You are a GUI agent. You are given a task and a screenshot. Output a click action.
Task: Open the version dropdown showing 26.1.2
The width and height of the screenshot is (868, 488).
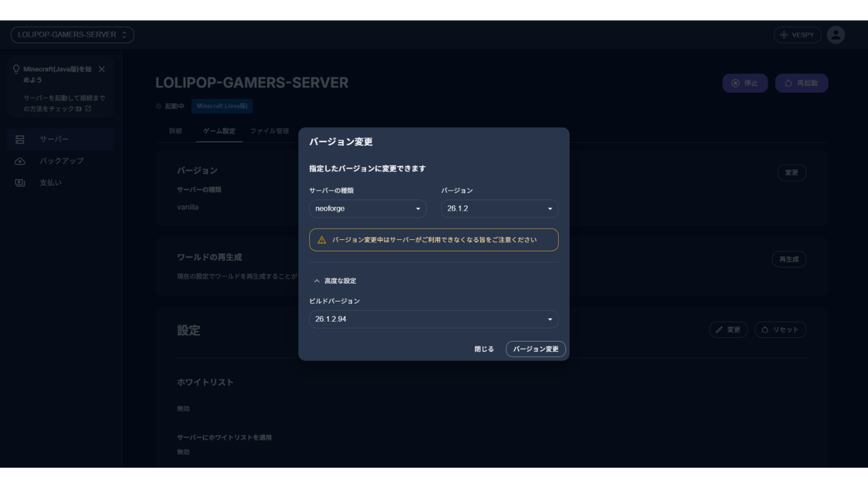coord(500,209)
